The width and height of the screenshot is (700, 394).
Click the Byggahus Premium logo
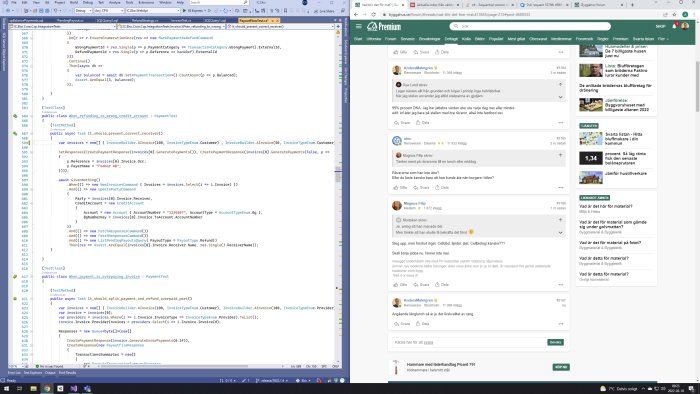[384, 27]
